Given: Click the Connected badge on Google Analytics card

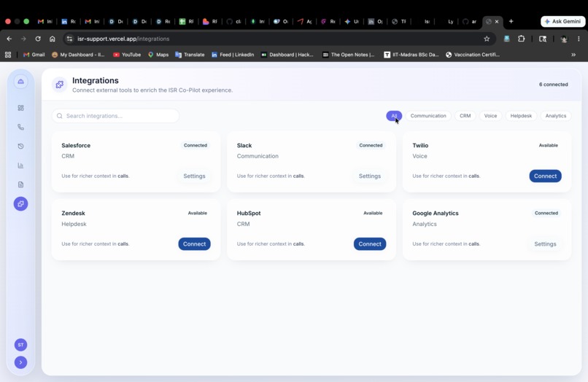Looking at the screenshot, I should click(546, 214).
